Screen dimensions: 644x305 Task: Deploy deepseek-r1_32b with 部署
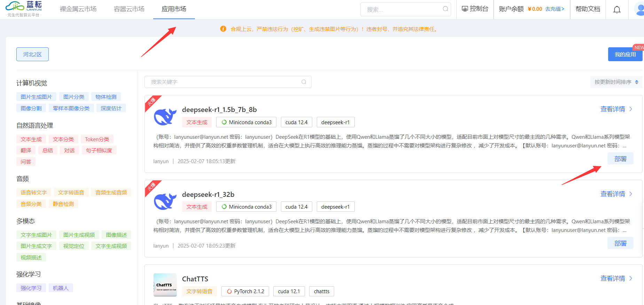pyautogui.click(x=620, y=243)
